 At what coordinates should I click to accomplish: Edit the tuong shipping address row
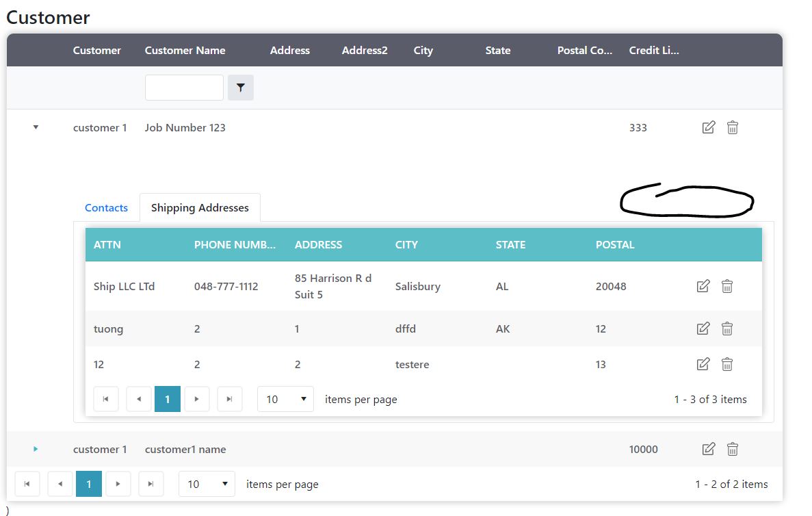(703, 328)
